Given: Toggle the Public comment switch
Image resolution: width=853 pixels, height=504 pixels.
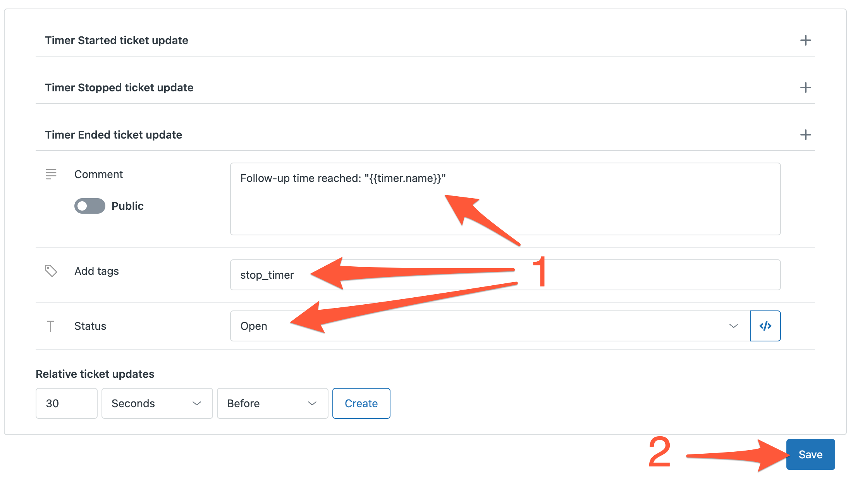Looking at the screenshot, I should 90,206.
